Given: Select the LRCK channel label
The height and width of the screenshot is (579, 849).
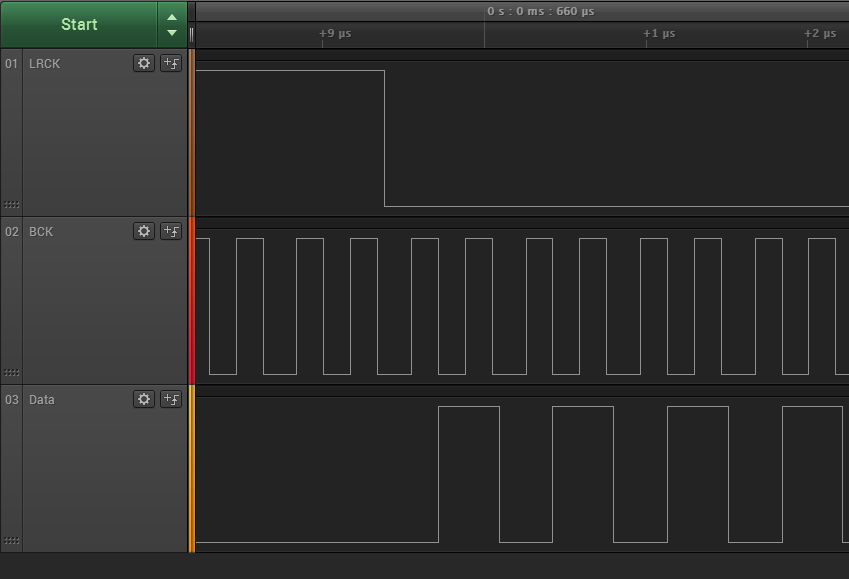Looking at the screenshot, I should [44, 64].
